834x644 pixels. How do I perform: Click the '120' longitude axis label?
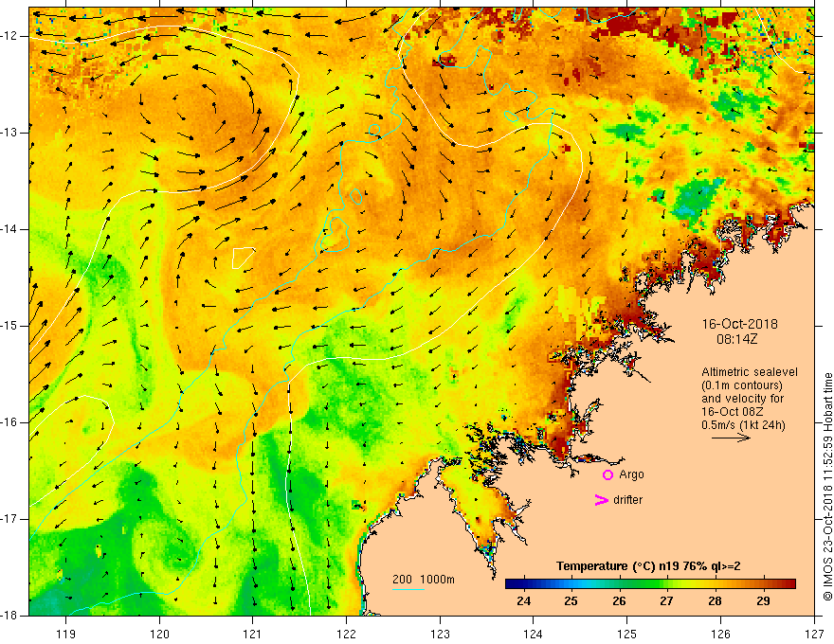pos(159,634)
